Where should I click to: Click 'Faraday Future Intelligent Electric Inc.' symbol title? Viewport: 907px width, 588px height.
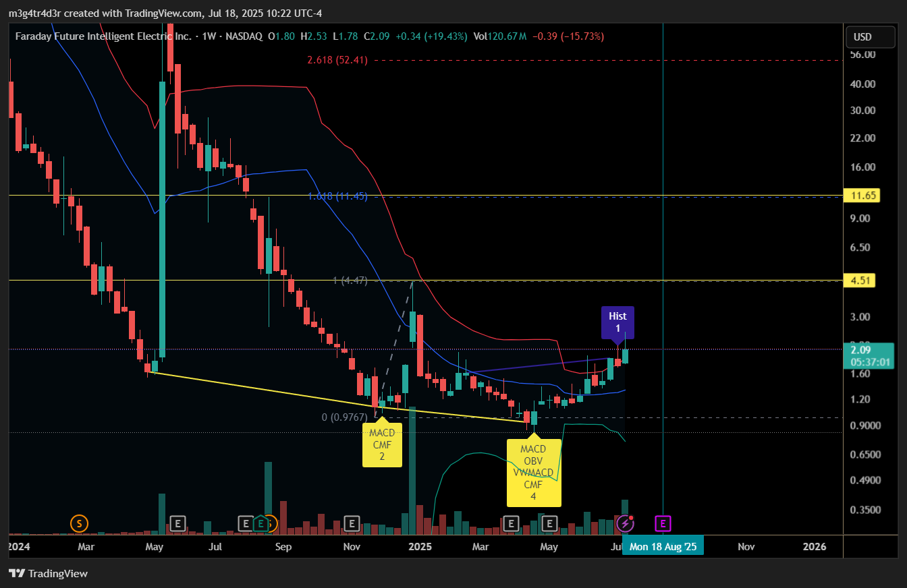click(103, 36)
